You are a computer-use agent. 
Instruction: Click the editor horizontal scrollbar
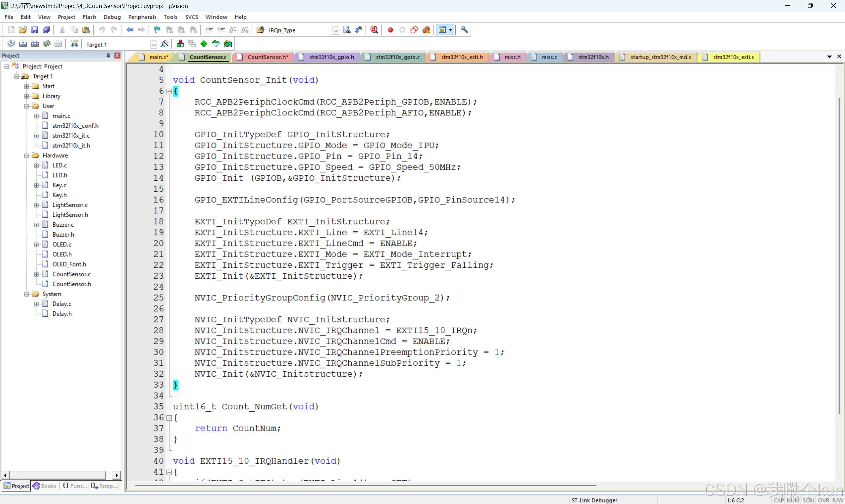click(x=366, y=486)
